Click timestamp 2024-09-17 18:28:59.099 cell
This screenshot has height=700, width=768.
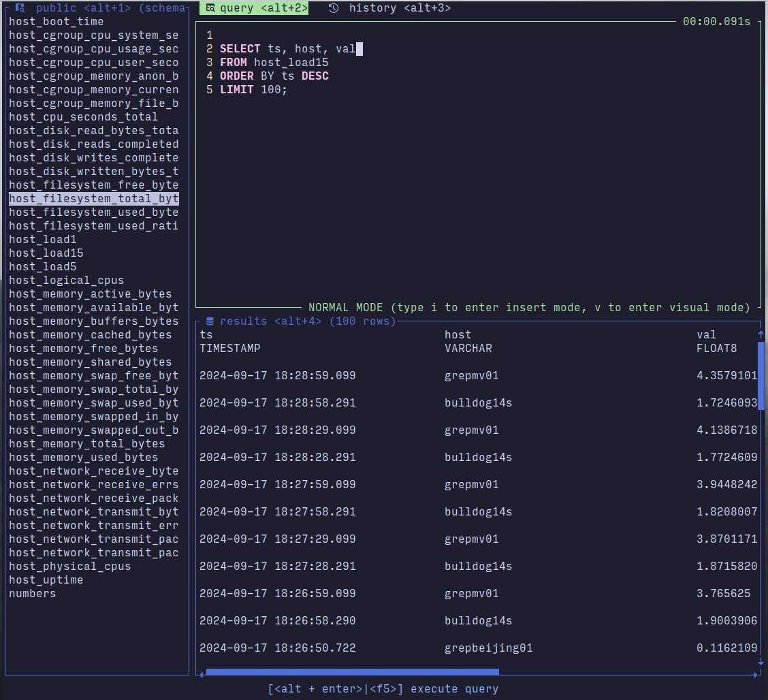click(x=278, y=376)
